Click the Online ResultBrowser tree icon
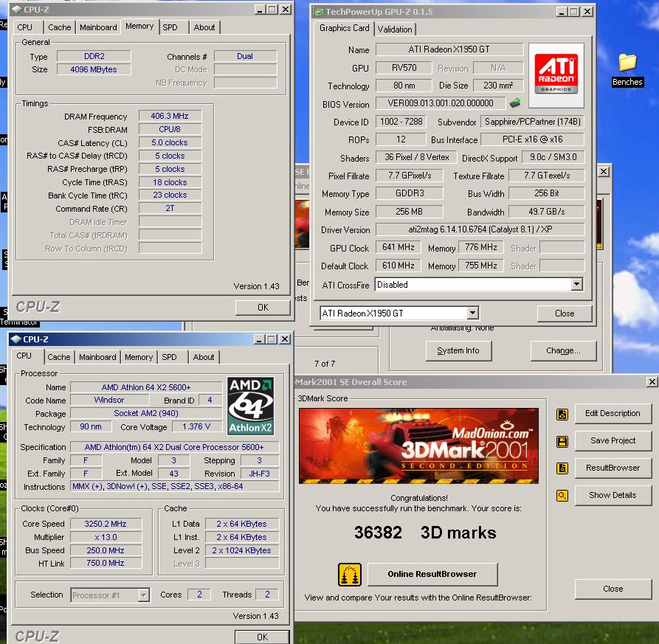 click(350, 574)
